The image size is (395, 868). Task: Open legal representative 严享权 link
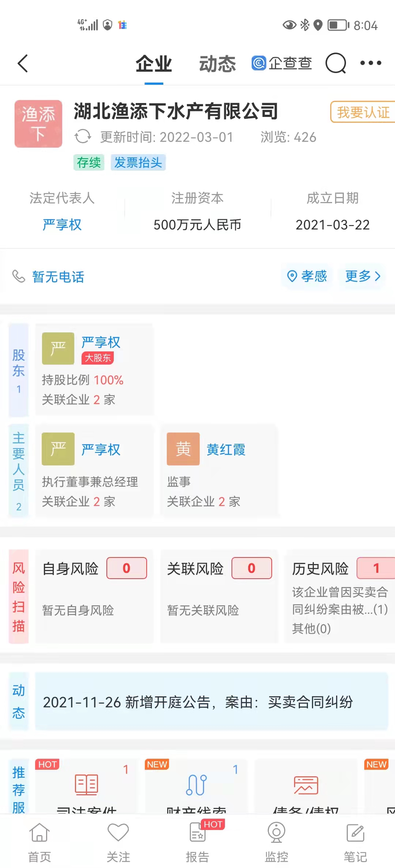(62, 225)
